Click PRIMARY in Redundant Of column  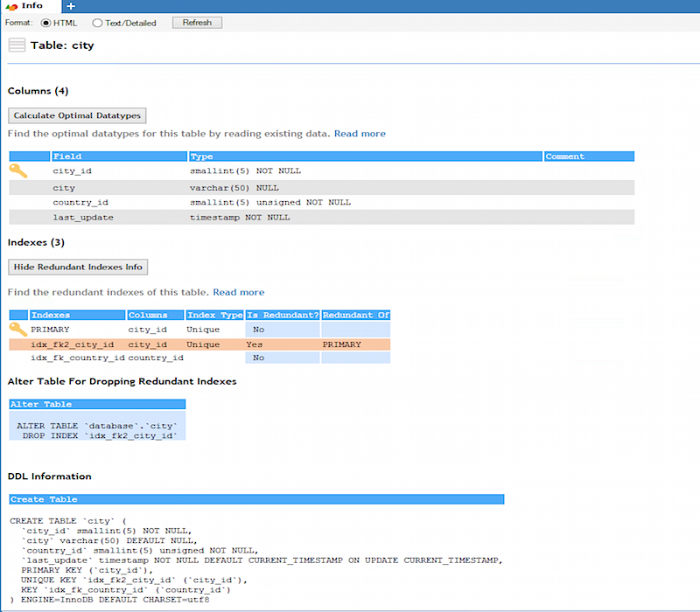341,344
